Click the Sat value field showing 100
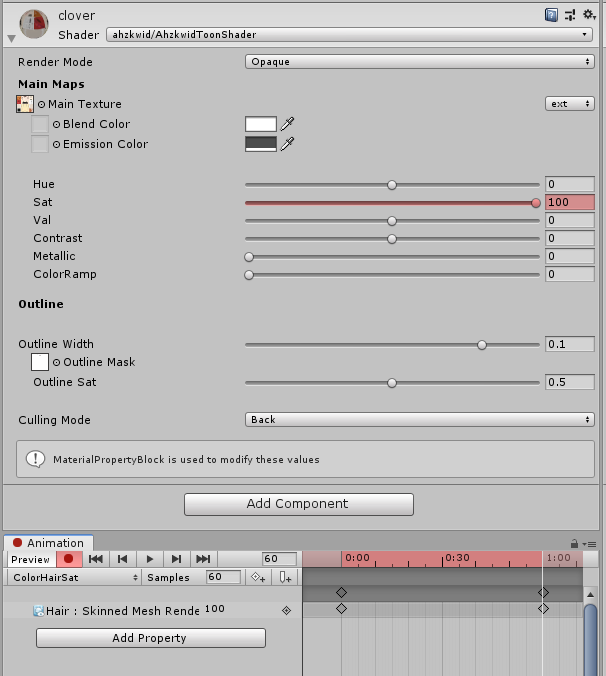Viewport: 606px width, 676px height. tap(570, 202)
